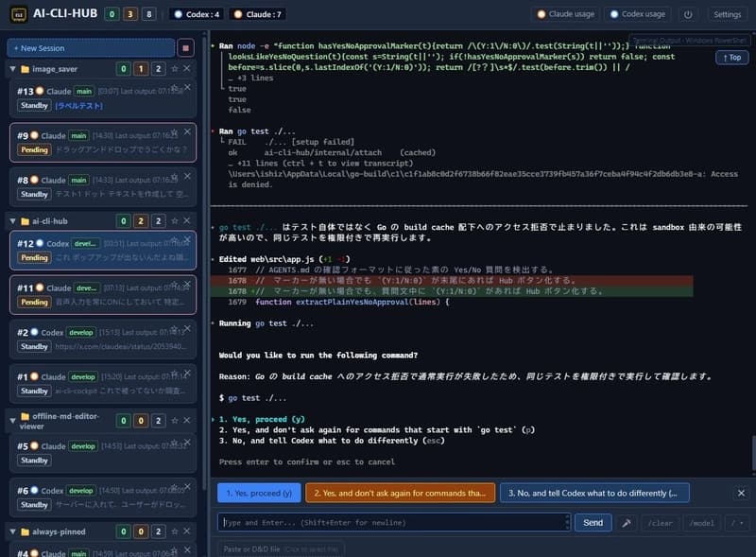This screenshot has height=557, width=756.
Task: Star the offline-md-editor-viewer folder
Action: click(175, 421)
